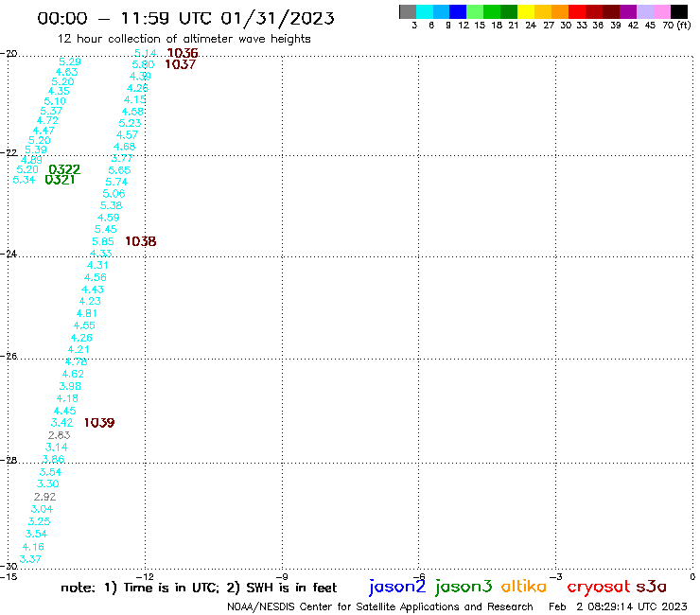Click the wave height value 3.37

[x=30, y=559]
